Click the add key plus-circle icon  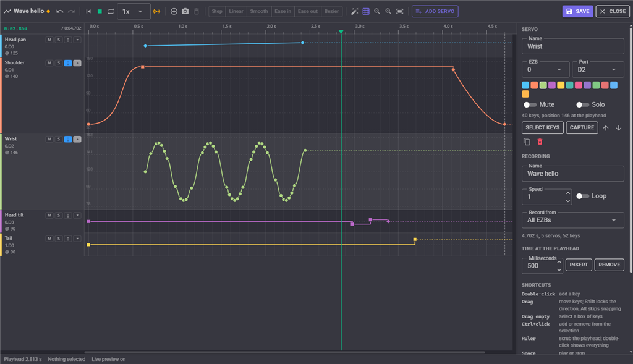coord(174,11)
